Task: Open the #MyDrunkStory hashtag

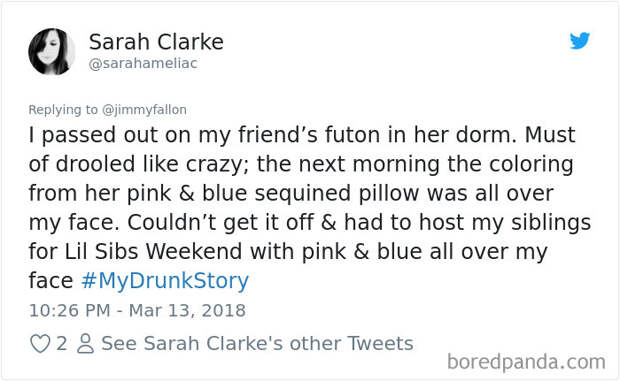Action: 165,281
